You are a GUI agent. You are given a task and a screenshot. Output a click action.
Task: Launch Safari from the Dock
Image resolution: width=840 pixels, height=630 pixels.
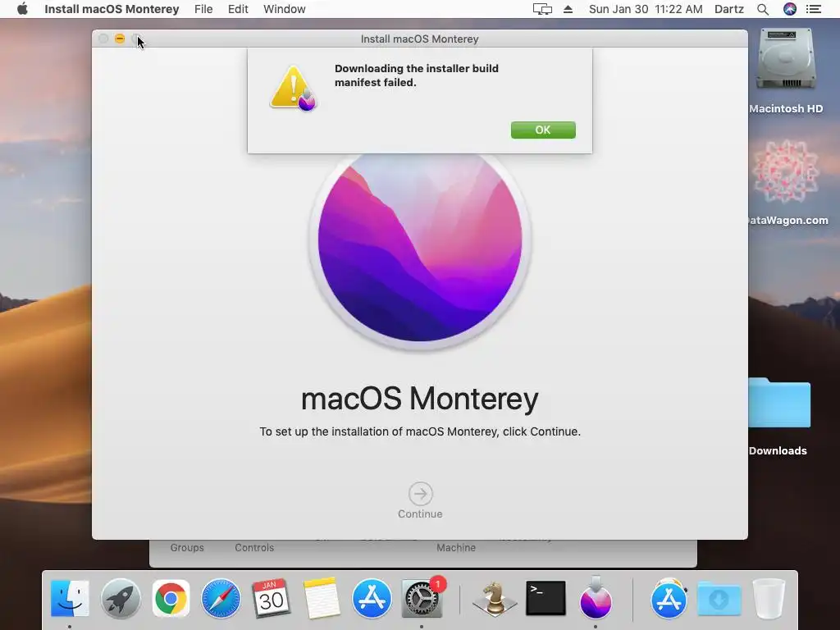click(221, 598)
